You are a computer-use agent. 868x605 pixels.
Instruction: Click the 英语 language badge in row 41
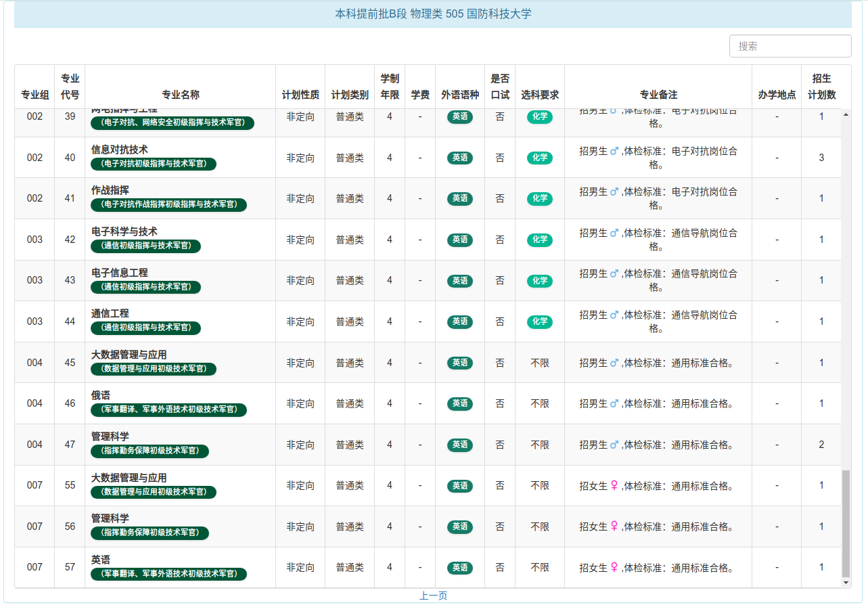click(x=460, y=198)
